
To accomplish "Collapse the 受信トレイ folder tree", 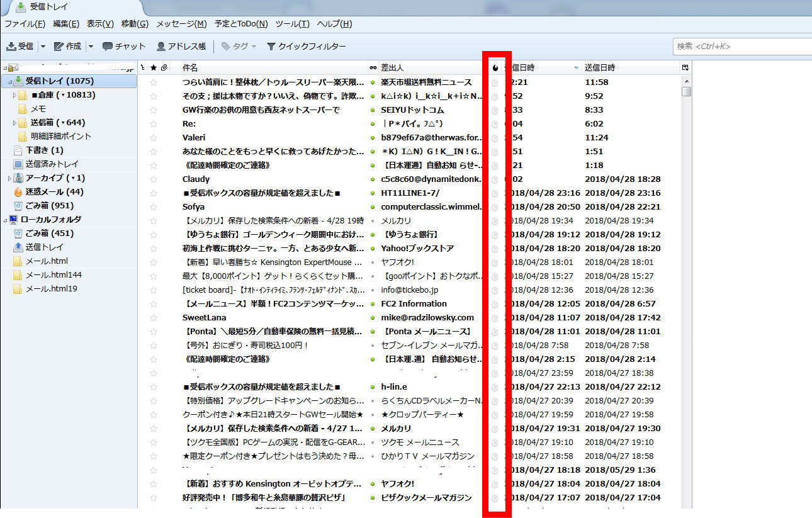I will (x=9, y=82).
